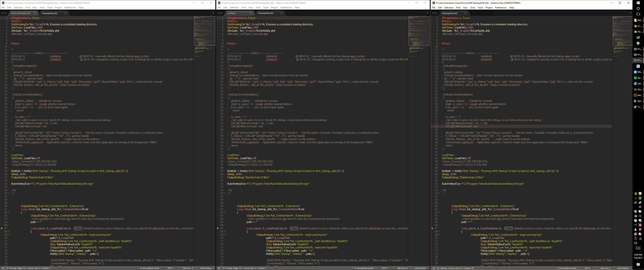644x270 pixels.
Task: Click previous-tab arrow in left window tab bar
Action: [x=3, y=13]
